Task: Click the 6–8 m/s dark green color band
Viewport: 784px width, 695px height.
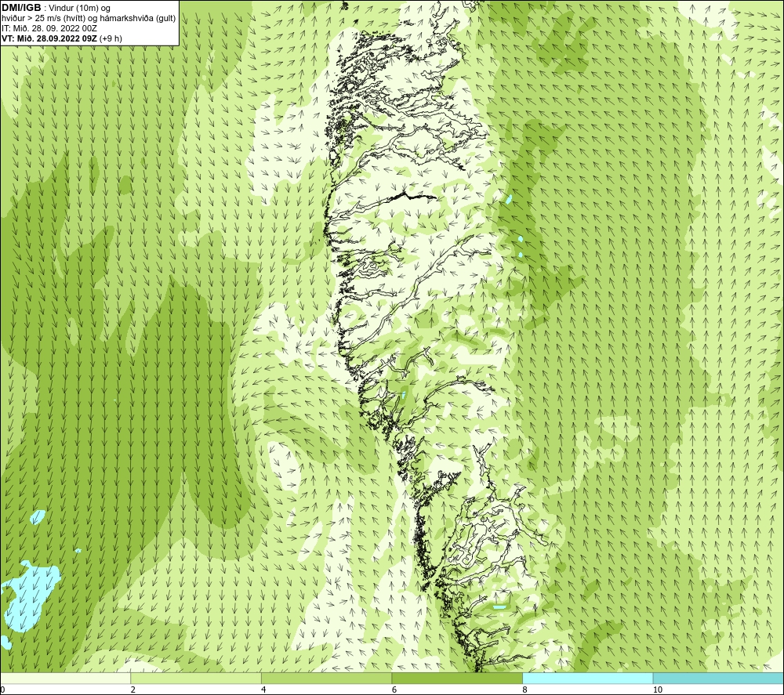Action: (457, 678)
